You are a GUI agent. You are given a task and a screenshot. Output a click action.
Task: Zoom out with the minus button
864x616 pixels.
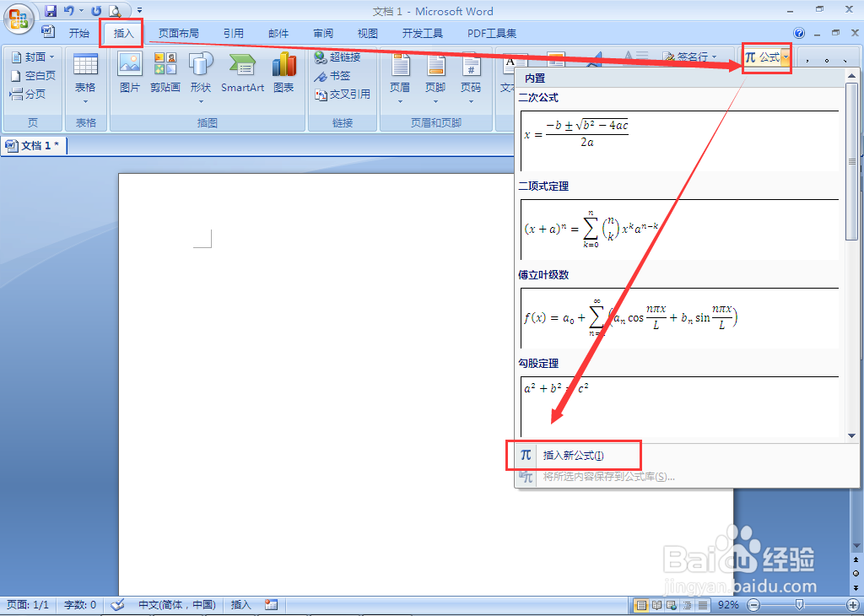(753, 605)
